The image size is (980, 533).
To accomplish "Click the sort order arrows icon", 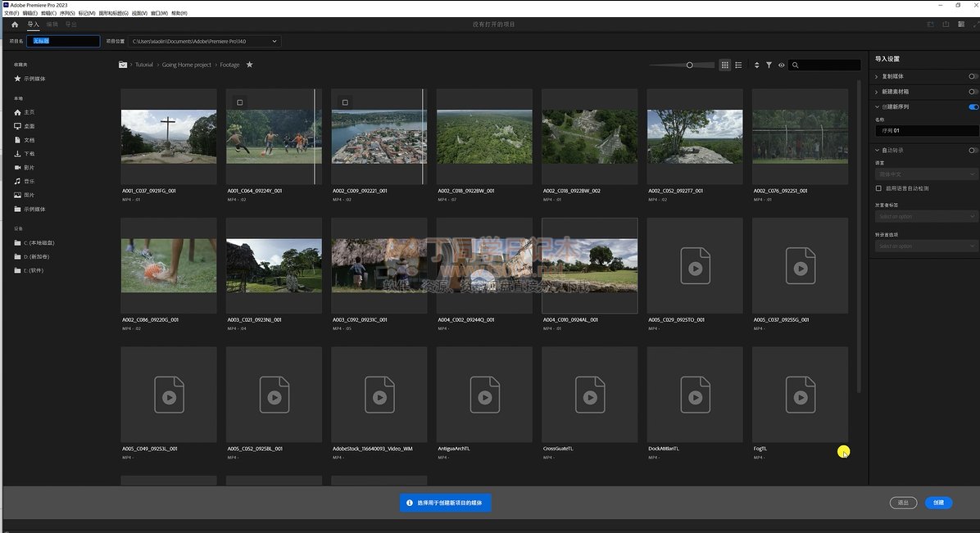I will [x=757, y=65].
